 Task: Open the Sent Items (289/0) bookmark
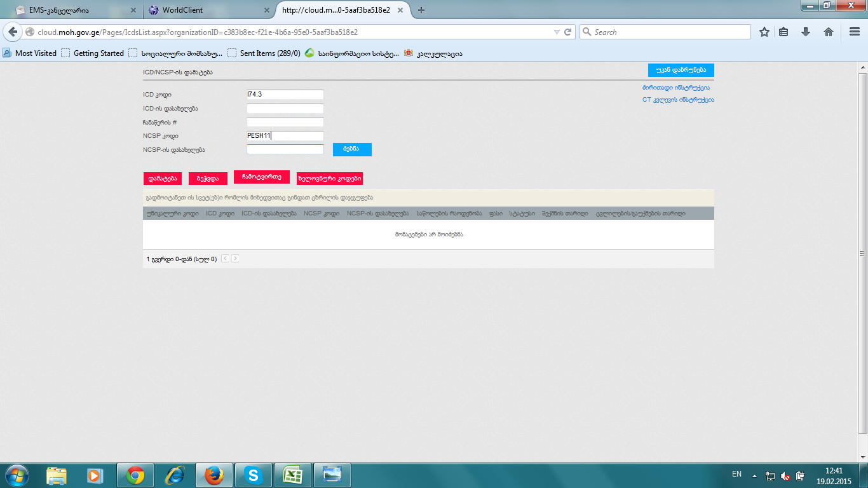[269, 53]
